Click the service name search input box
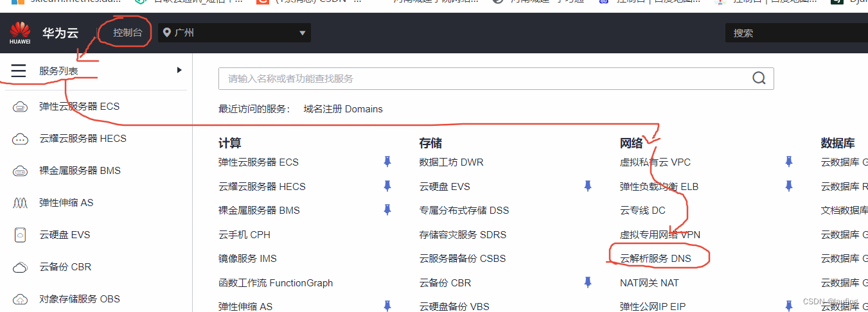Viewport: 868px width, 312px height. point(496,78)
